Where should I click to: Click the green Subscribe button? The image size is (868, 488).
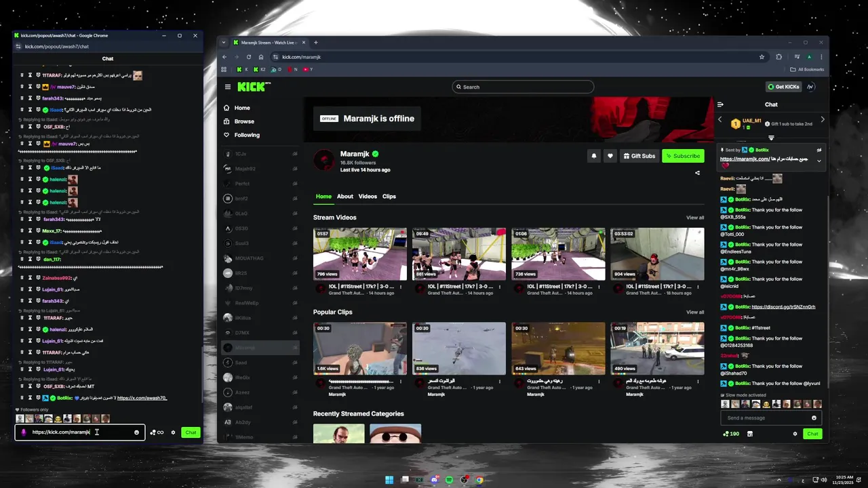pos(683,156)
